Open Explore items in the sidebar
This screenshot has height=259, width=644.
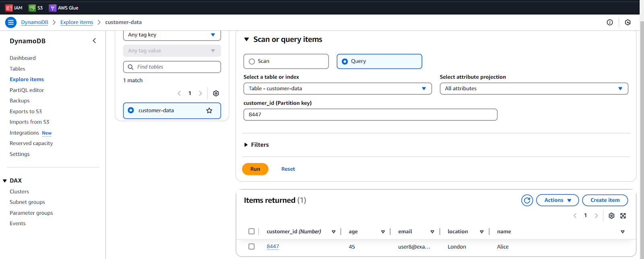point(27,79)
